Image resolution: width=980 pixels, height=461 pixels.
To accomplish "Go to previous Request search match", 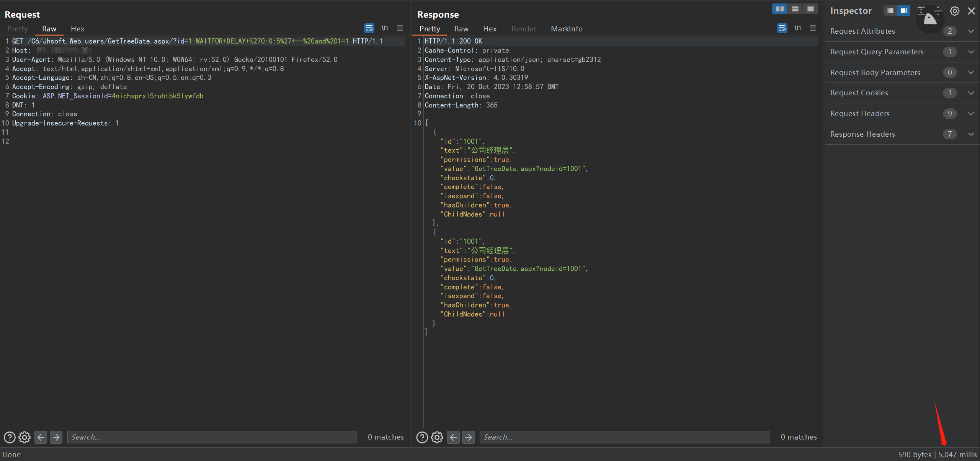I will (x=41, y=437).
